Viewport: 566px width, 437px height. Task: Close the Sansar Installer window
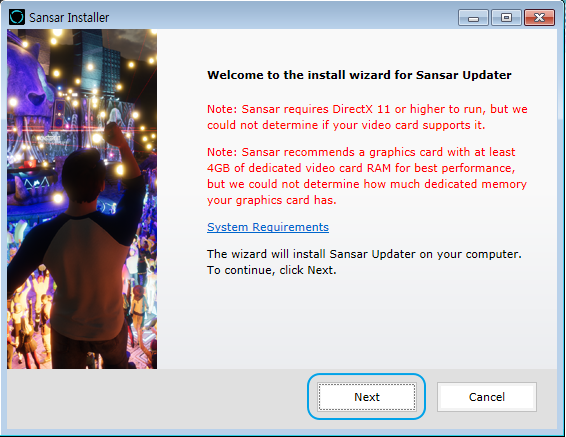(539, 18)
